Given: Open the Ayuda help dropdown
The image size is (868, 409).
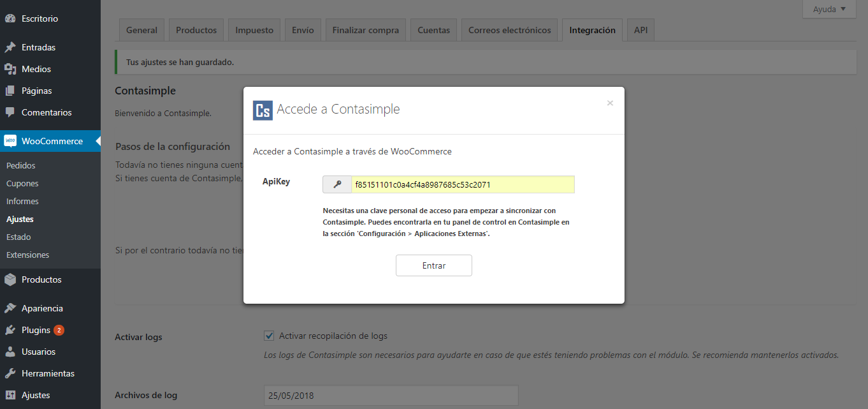Looking at the screenshot, I should pos(829,9).
